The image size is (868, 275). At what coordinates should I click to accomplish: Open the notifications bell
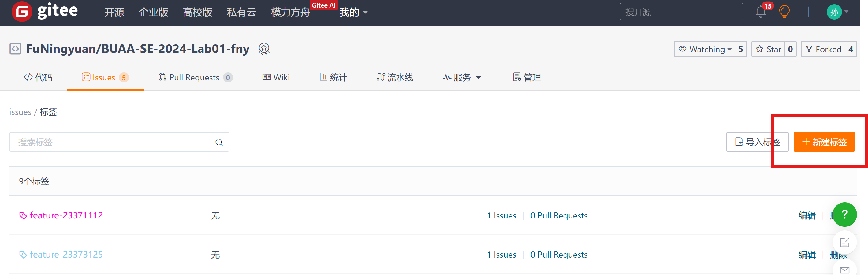(760, 12)
